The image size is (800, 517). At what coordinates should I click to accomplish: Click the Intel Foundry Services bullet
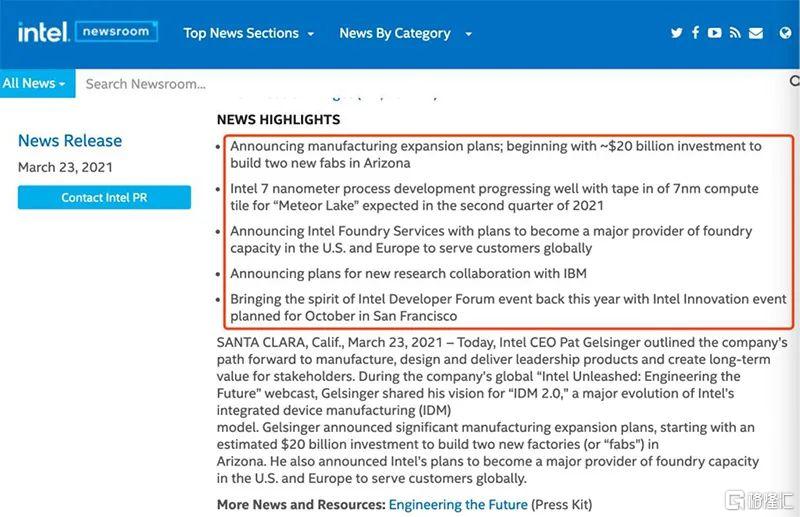click(x=491, y=239)
